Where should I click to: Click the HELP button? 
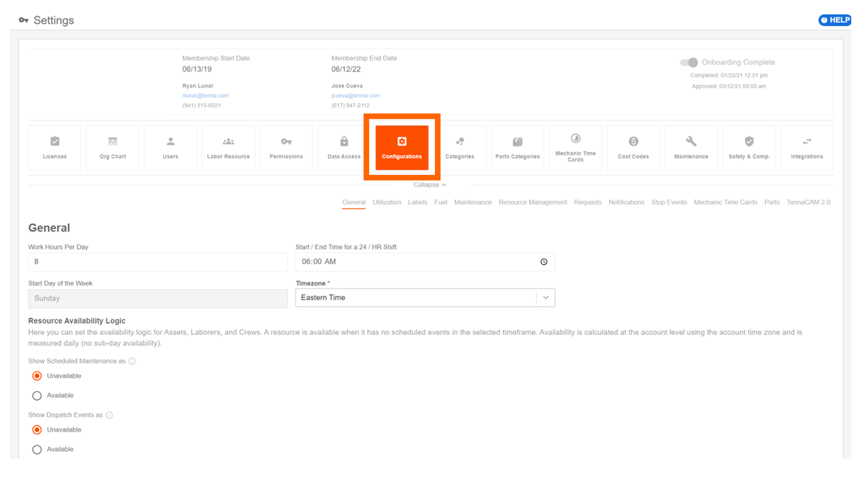pos(835,20)
